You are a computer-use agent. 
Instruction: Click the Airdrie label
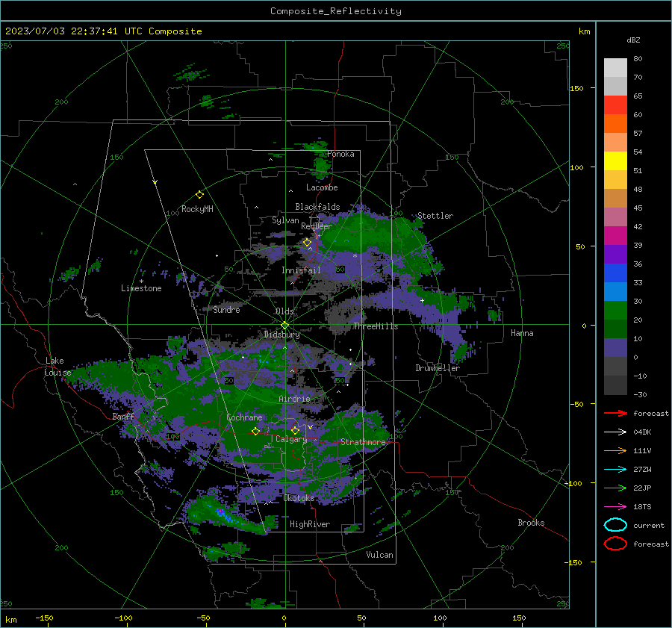tap(294, 399)
